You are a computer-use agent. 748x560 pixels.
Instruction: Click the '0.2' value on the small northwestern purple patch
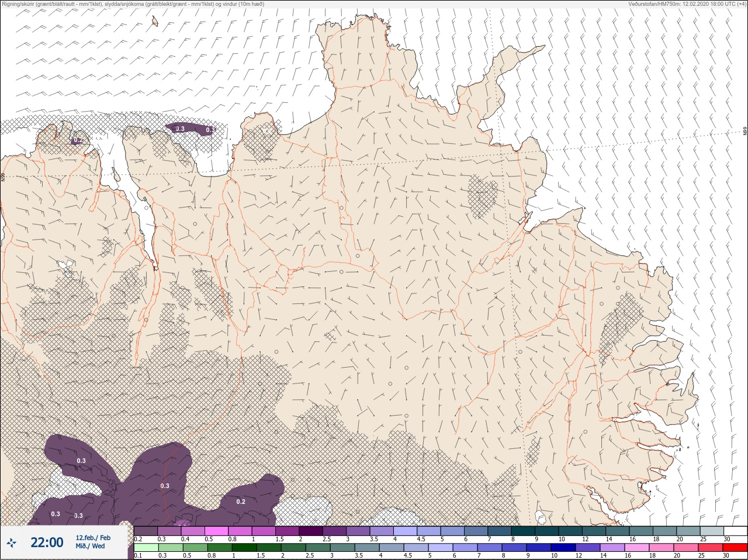(77, 140)
